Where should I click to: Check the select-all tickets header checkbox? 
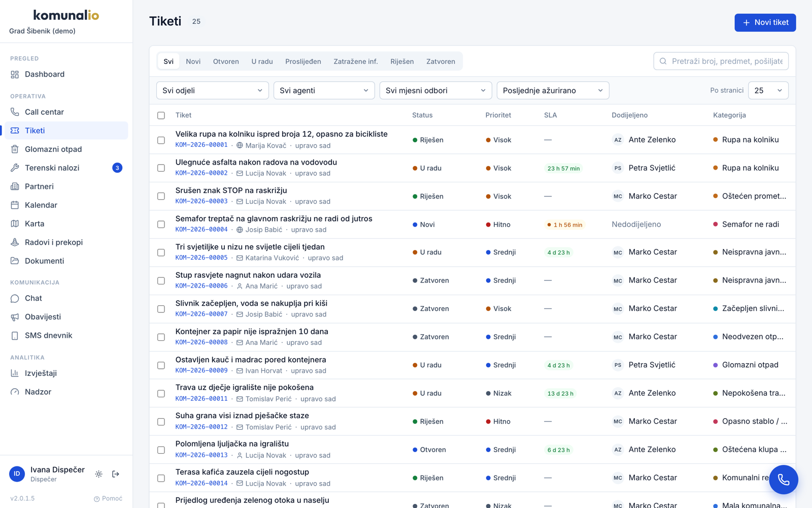[x=161, y=115]
